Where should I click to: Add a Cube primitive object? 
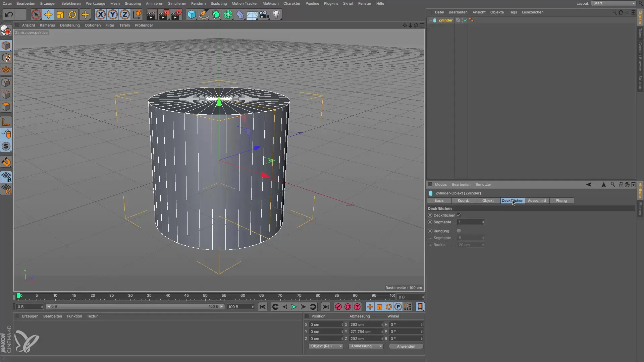[x=192, y=14]
